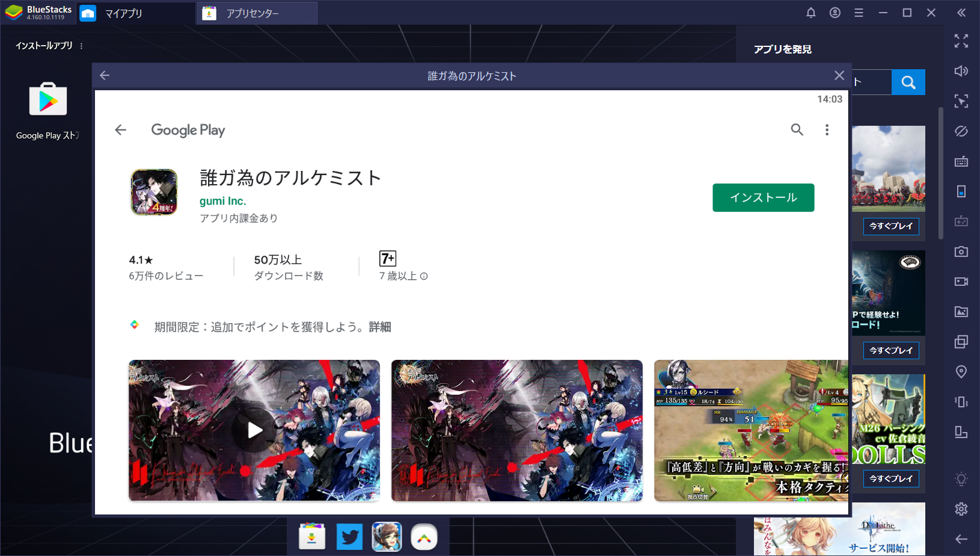This screenshot has width=980, height=556.
Task: Search within Google Play
Action: [797, 129]
